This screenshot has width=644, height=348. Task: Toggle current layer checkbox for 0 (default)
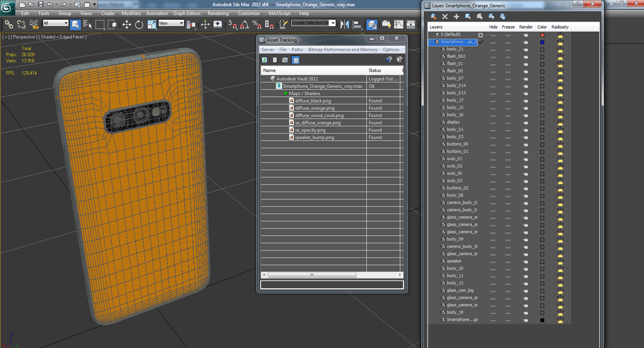[480, 35]
